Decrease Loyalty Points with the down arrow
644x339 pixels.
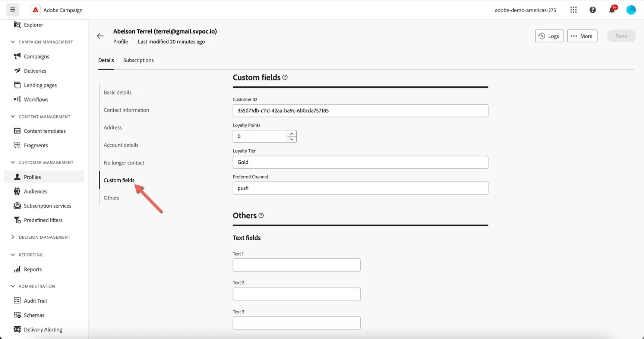coord(292,139)
